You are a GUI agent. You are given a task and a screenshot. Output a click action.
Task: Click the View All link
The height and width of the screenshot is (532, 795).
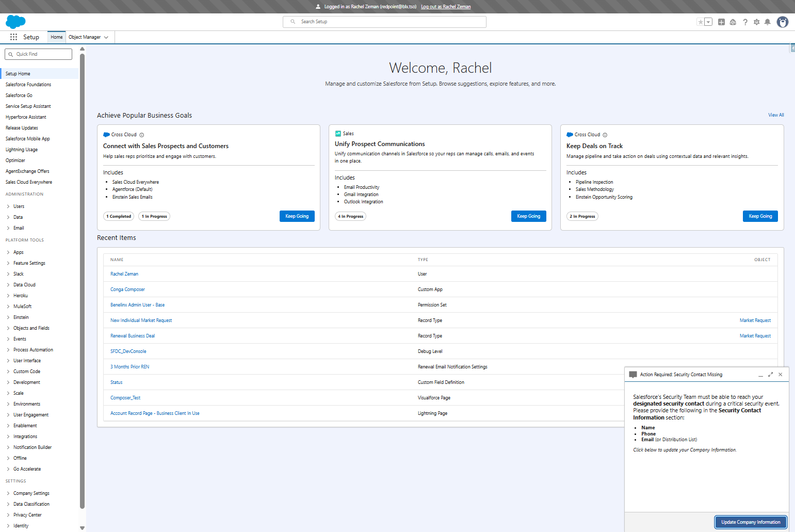point(776,115)
